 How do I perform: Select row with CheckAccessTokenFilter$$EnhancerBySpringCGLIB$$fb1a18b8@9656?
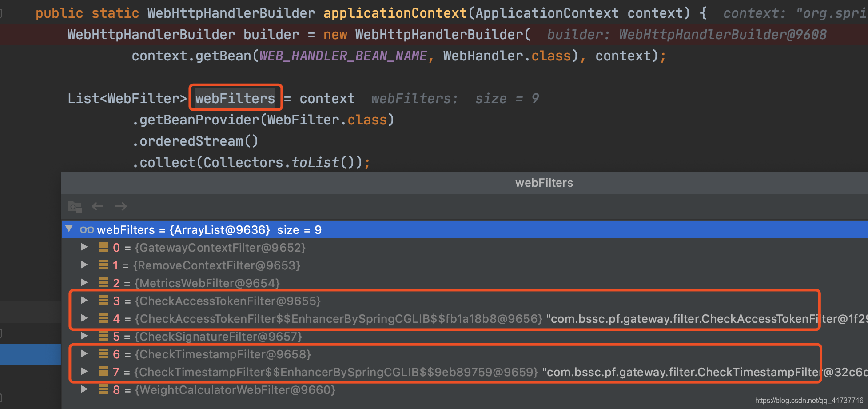click(x=465, y=318)
